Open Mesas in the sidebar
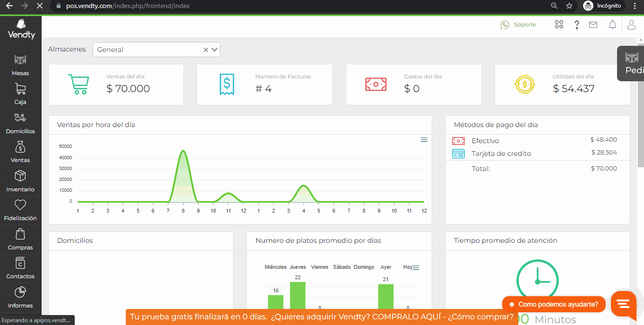644x325 pixels. point(20,65)
